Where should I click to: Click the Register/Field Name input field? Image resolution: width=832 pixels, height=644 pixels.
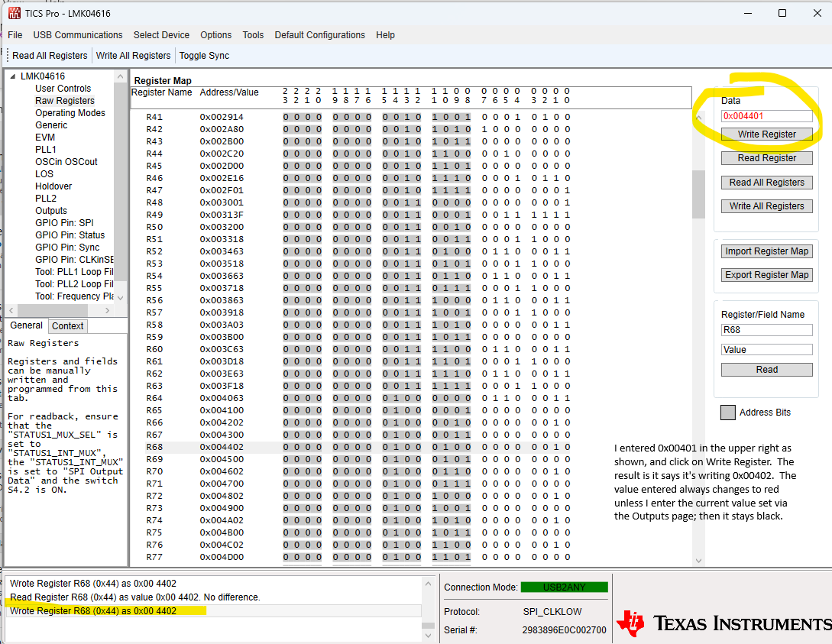pos(766,330)
